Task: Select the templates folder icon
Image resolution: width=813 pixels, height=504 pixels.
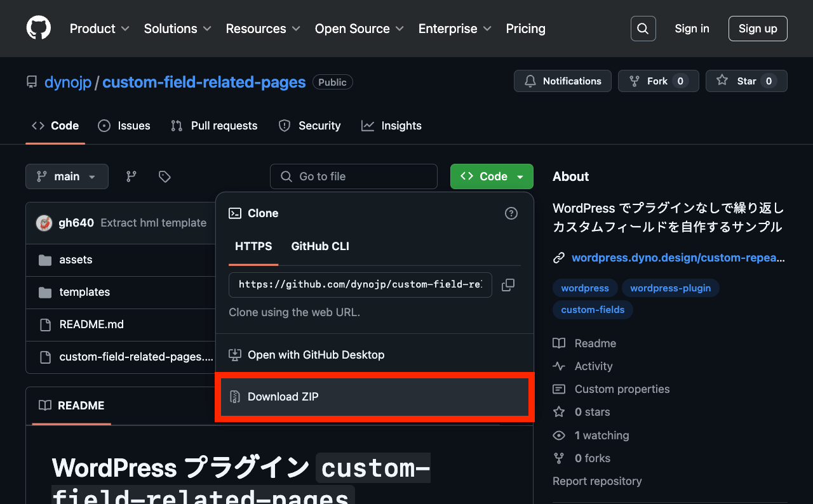Action: click(x=45, y=292)
